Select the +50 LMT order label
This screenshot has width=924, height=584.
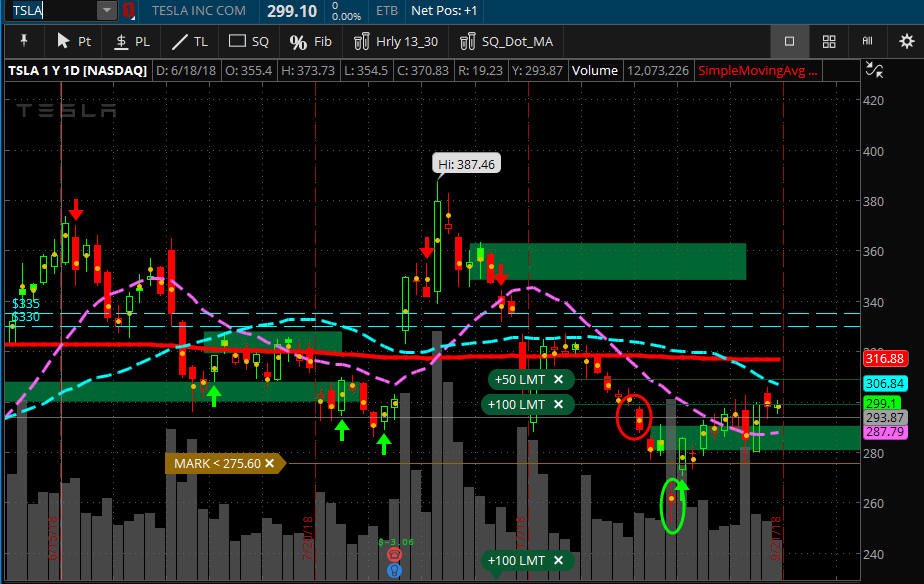pos(519,380)
